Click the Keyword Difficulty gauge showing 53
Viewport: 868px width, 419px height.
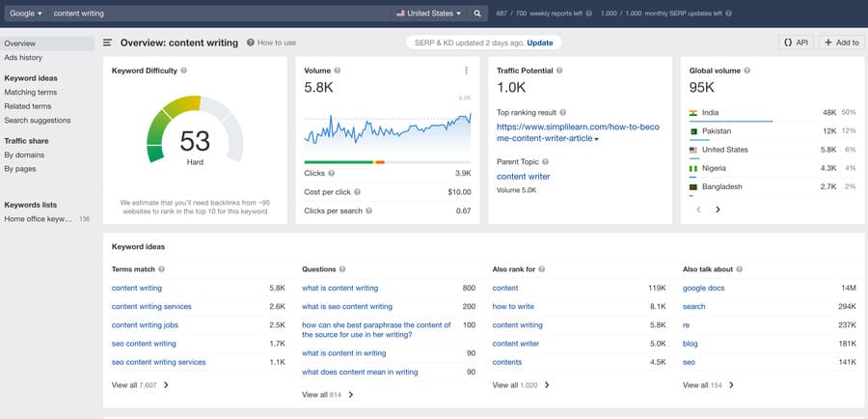coord(195,129)
